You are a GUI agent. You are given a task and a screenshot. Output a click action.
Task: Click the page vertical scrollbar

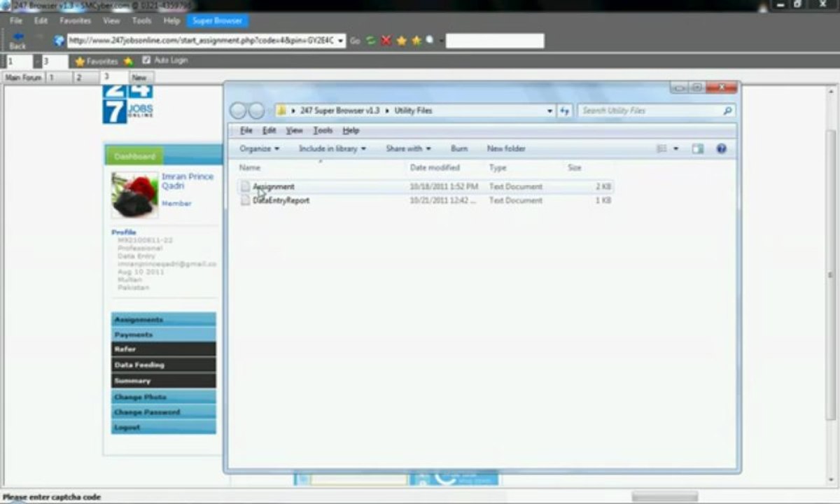831,274
